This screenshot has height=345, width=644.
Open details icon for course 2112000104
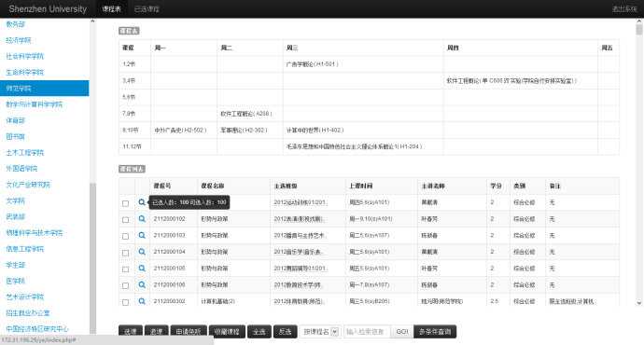pos(142,252)
